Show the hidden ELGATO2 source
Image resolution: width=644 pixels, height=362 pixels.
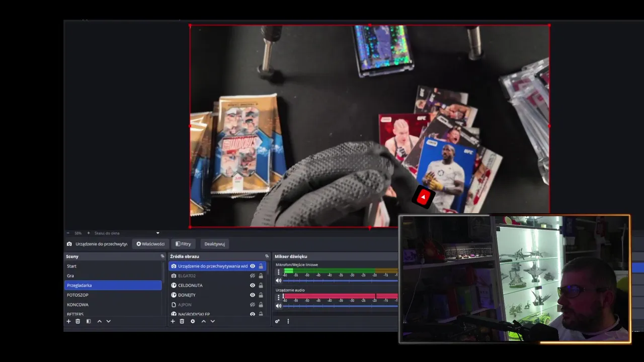click(x=253, y=276)
